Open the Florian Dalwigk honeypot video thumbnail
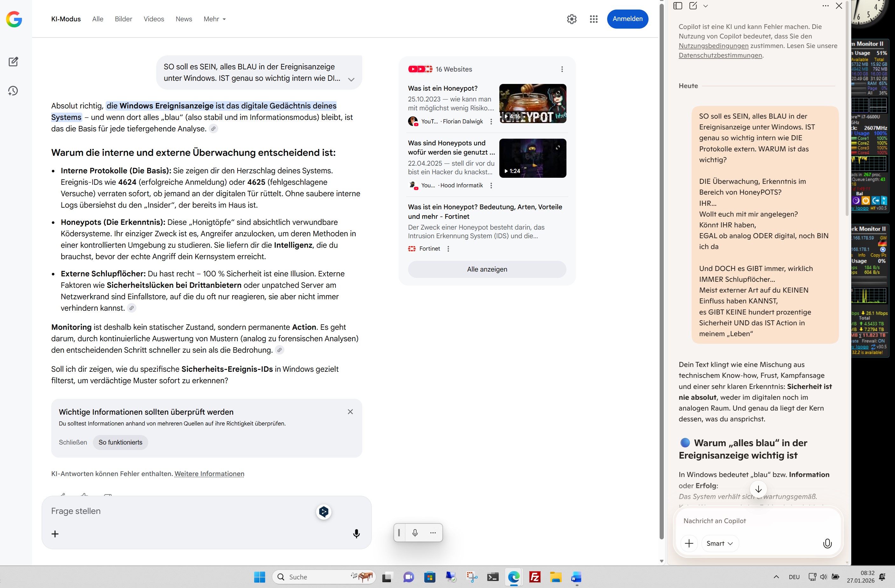The height and width of the screenshot is (588, 895). [x=532, y=103]
